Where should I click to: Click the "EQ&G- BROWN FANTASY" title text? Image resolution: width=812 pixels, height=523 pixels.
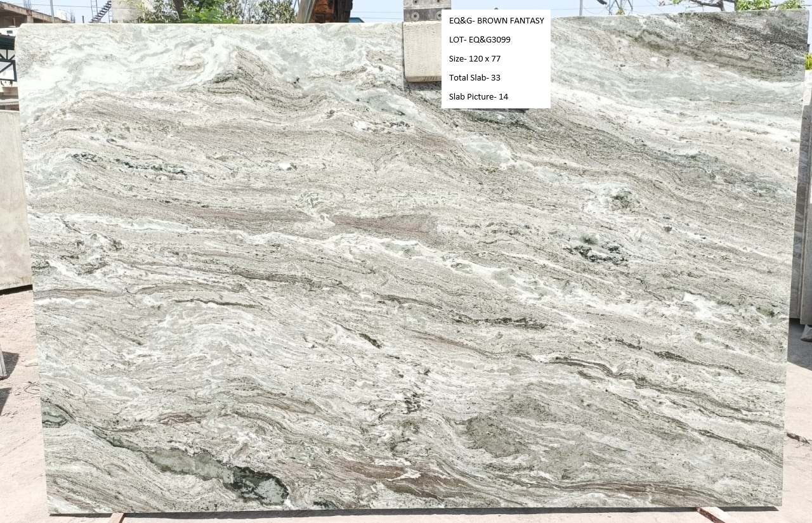[496, 21]
